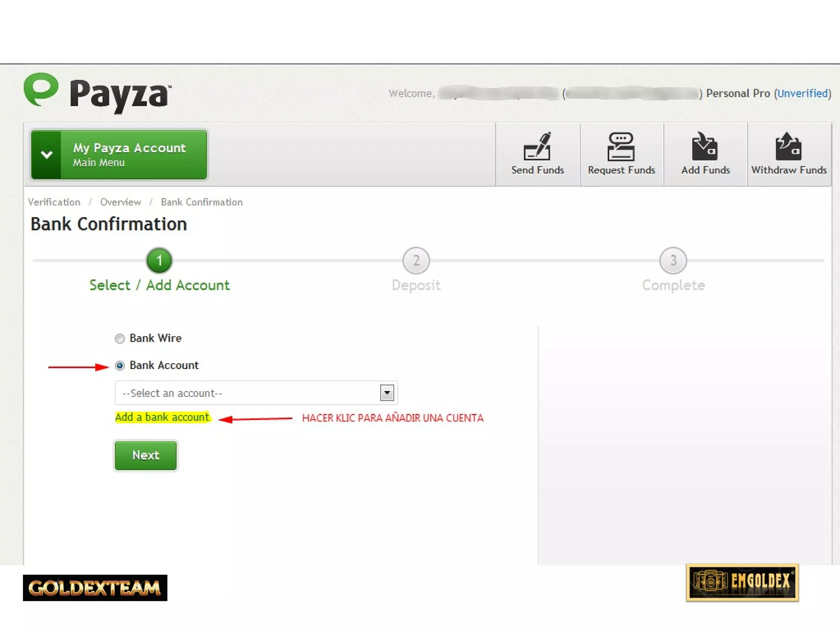The width and height of the screenshot is (840, 630).
Task: Go to Verification breadcrumb
Action: click(54, 202)
